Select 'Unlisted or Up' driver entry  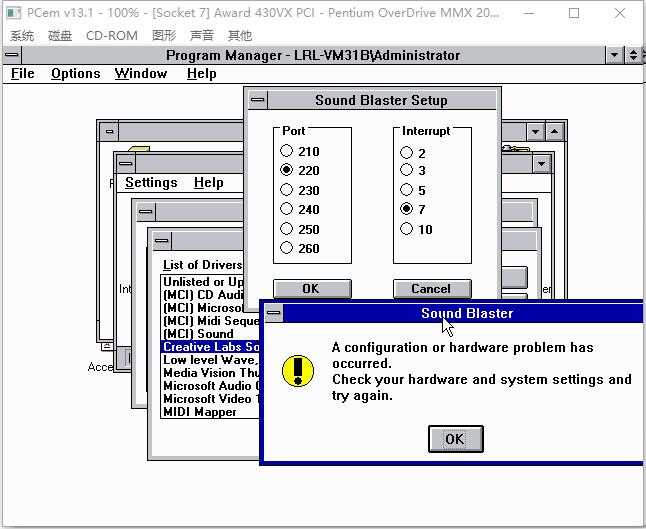(x=203, y=282)
